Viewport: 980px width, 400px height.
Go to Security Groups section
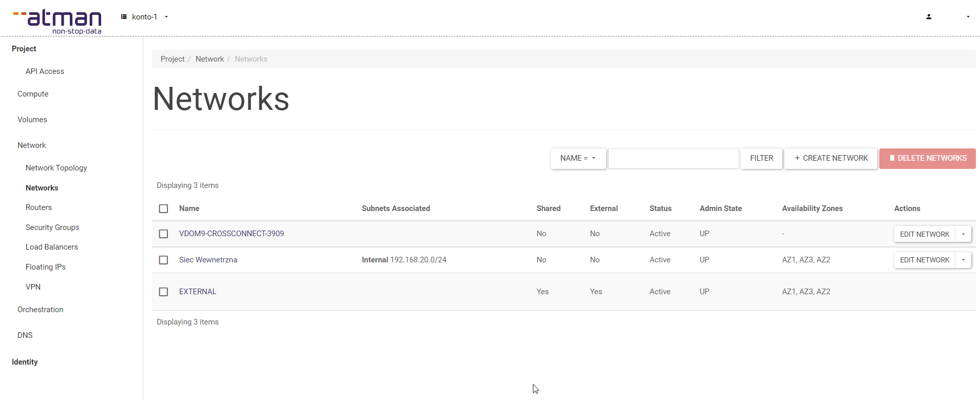(52, 227)
